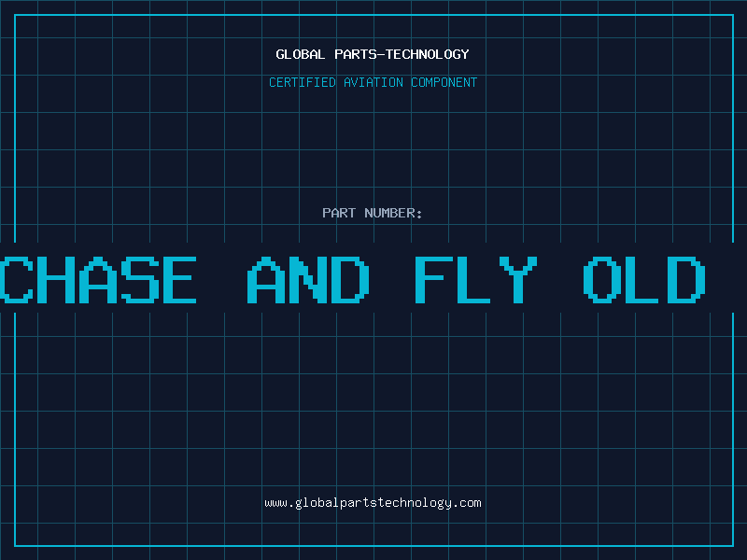Screen dimensions: 747x560
Task: Select the letter S in CHASE
Action: point(140,279)
